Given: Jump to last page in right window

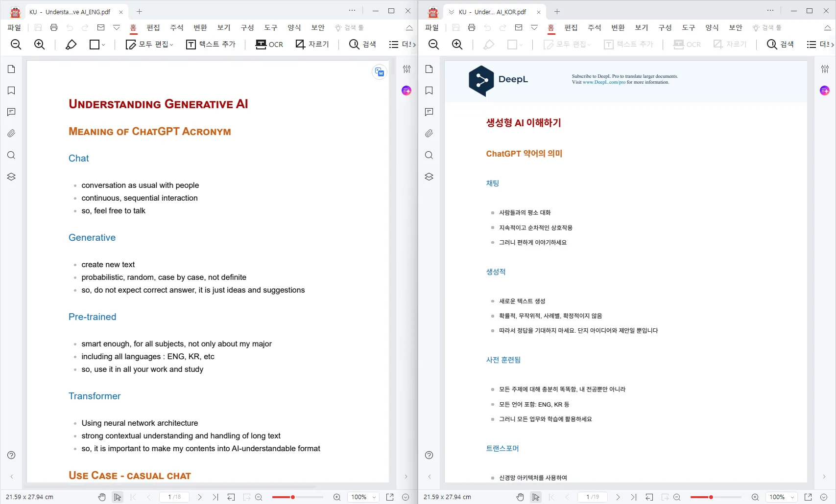Looking at the screenshot, I should 634,497.
